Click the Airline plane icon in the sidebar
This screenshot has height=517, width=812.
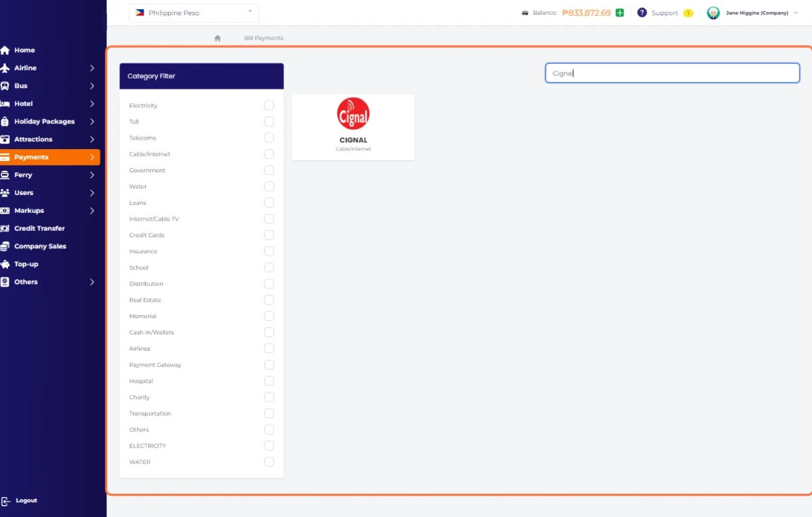point(5,68)
